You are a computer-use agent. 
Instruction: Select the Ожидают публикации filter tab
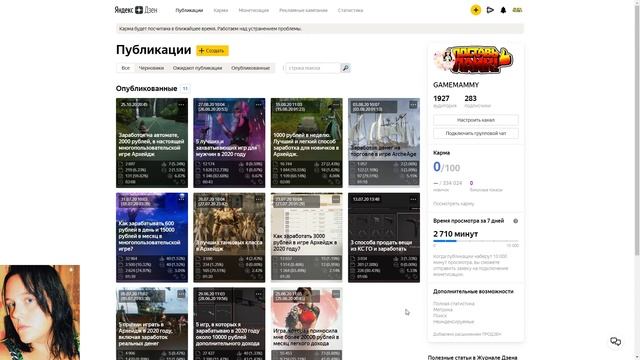click(x=198, y=68)
